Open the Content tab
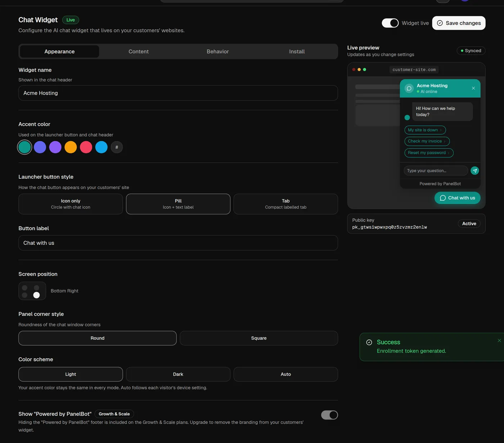The image size is (504, 443). click(x=139, y=52)
